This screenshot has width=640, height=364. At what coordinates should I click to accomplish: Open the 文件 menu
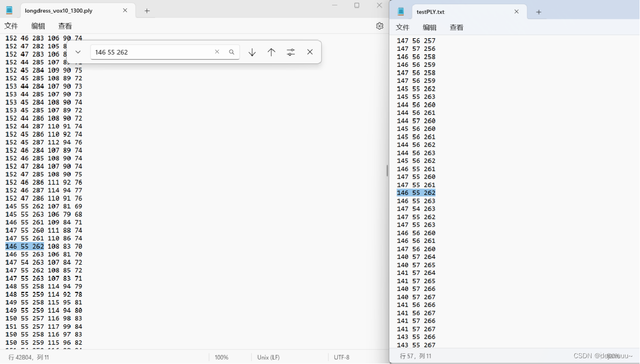pyautogui.click(x=11, y=26)
